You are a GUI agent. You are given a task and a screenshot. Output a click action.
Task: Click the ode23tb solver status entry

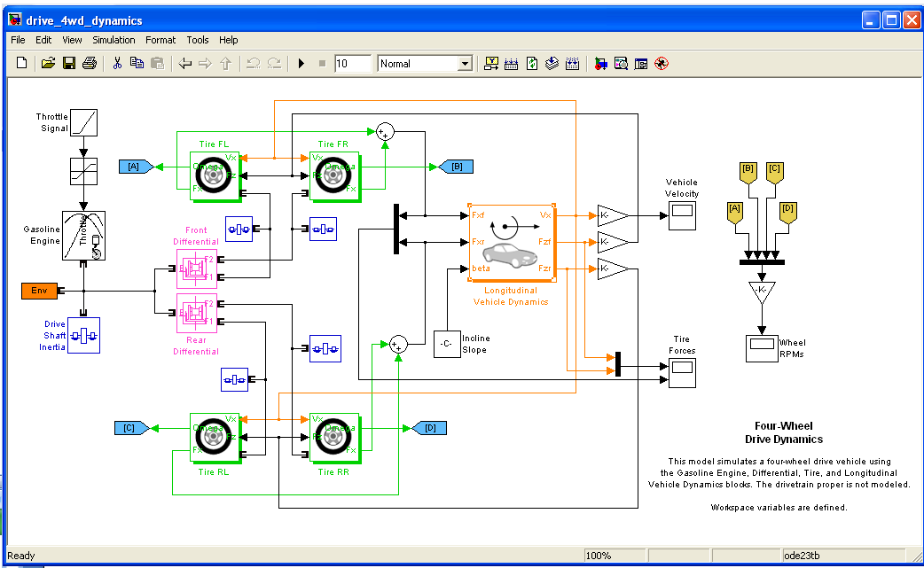[843, 555]
